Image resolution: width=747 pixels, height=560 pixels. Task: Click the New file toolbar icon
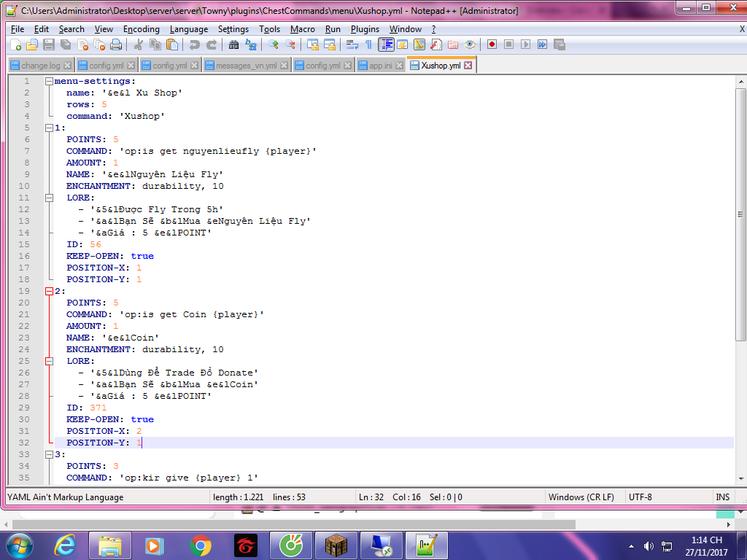click(16, 44)
